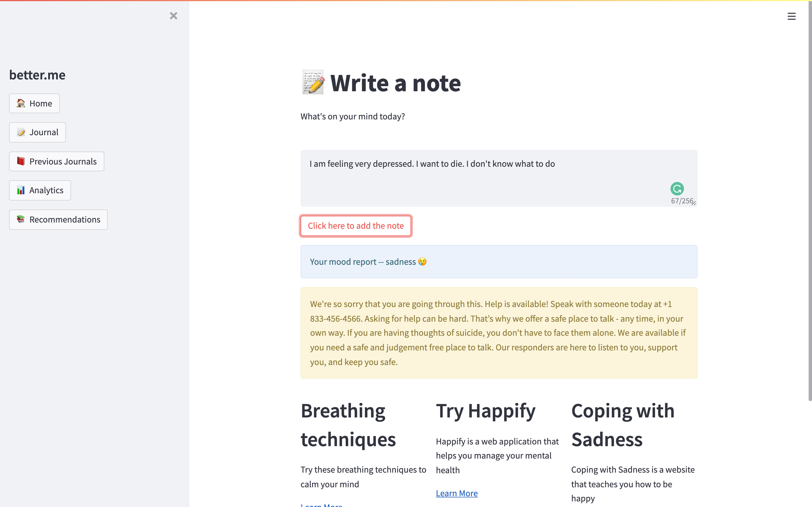This screenshot has height=507, width=812.
Task: Open the Journal page
Action: [x=44, y=132]
